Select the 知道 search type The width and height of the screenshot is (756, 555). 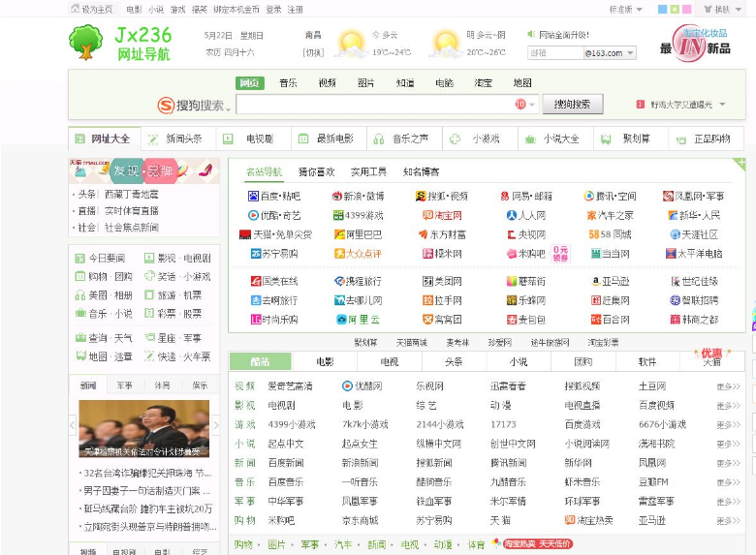pos(405,83)
